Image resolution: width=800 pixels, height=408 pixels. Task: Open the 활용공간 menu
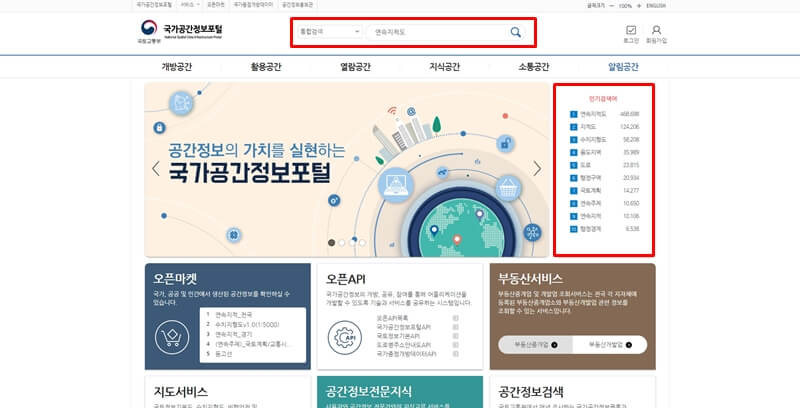[266, 67]
